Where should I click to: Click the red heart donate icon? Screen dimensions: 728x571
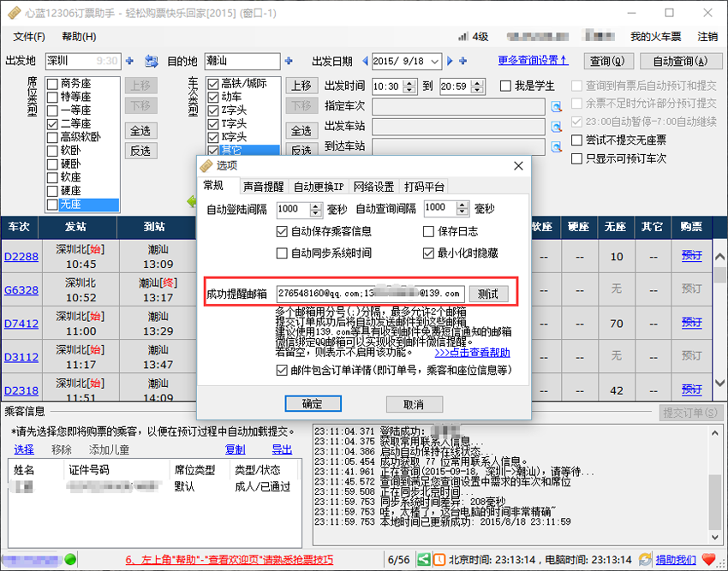tap(708, 560)
